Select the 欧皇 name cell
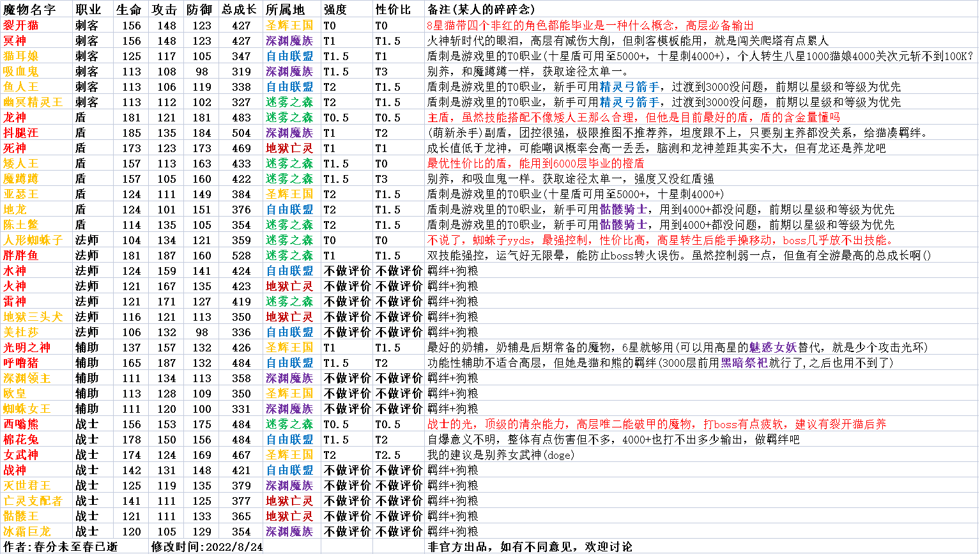Image resolution: width=980 pixels, height=554 pixels. tap(15, 394)
